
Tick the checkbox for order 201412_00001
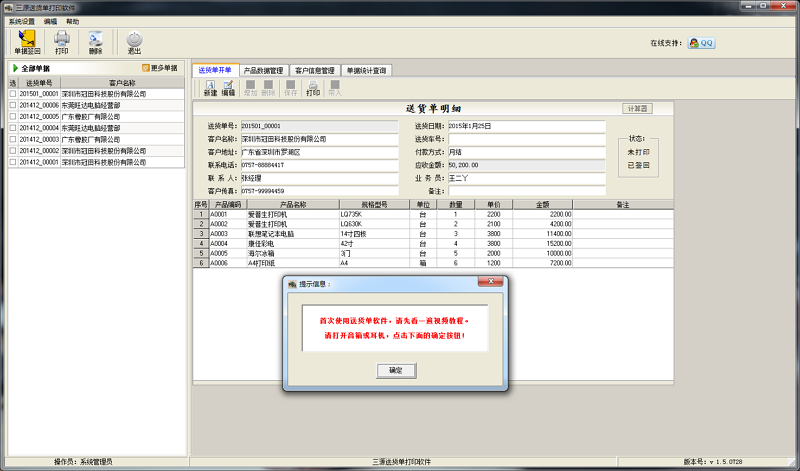(x=13, y=162)
